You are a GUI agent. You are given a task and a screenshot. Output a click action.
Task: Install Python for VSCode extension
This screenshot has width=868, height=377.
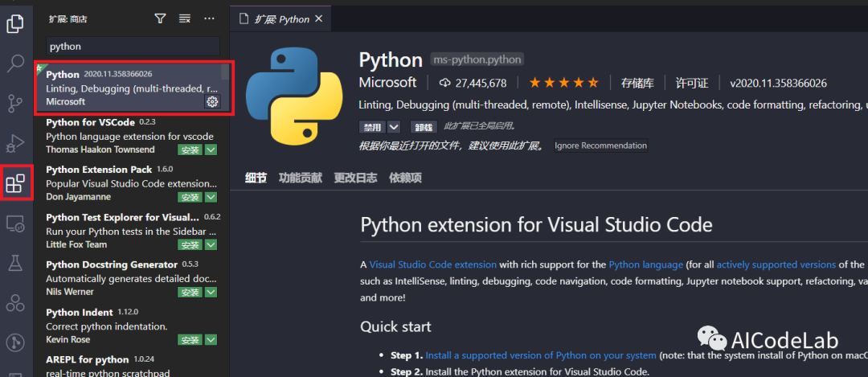click(190, 150)
